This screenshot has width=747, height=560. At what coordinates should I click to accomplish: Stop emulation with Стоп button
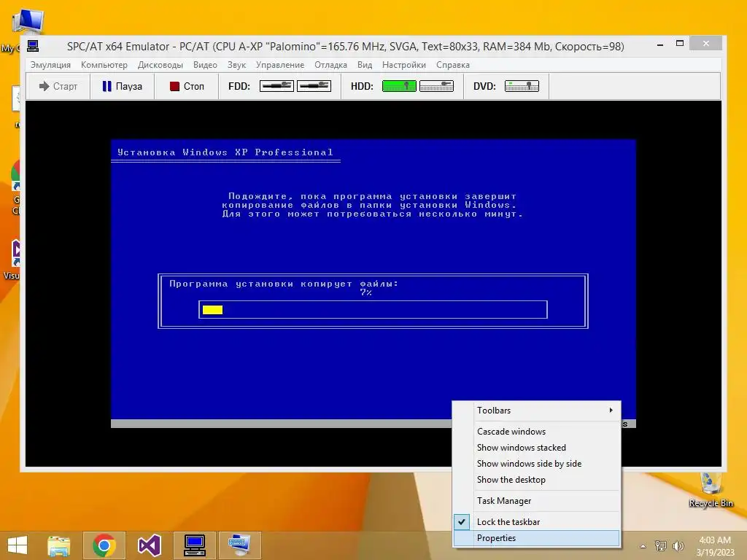(x=187, y=86)
